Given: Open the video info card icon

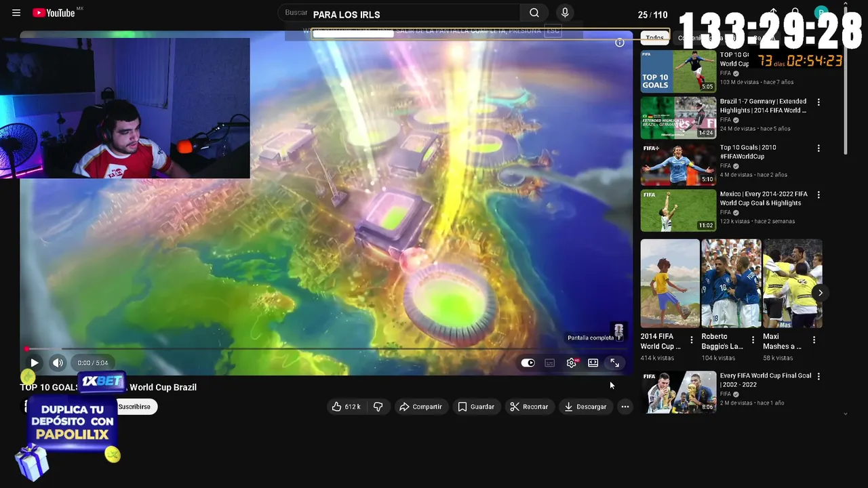Looking at the screenshot, I should [x=619, y=43].
